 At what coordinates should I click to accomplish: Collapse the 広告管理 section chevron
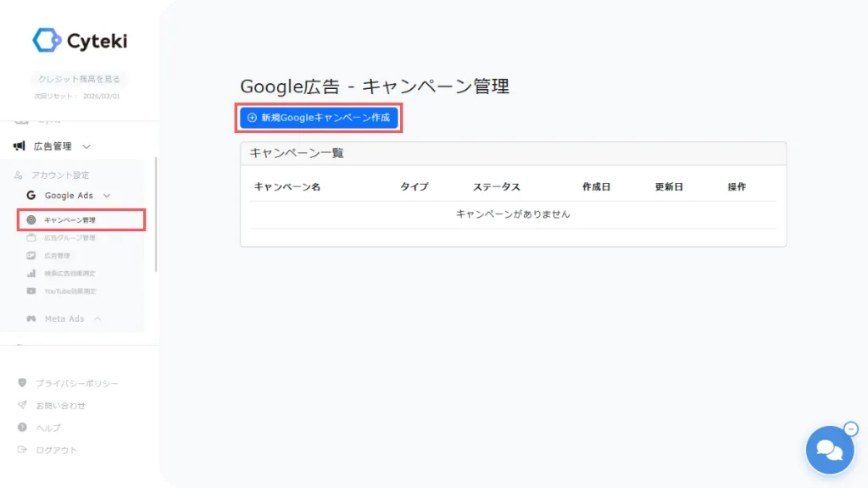point(86,147)
